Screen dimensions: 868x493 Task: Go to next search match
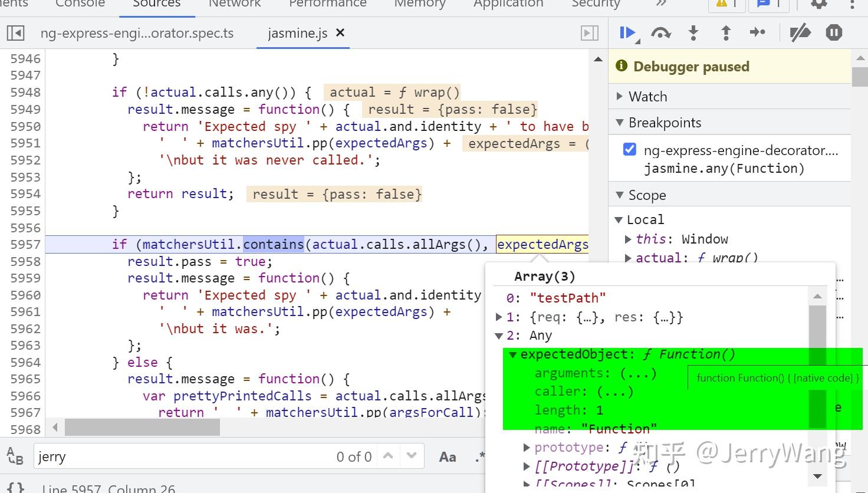[x=412, y=456]
